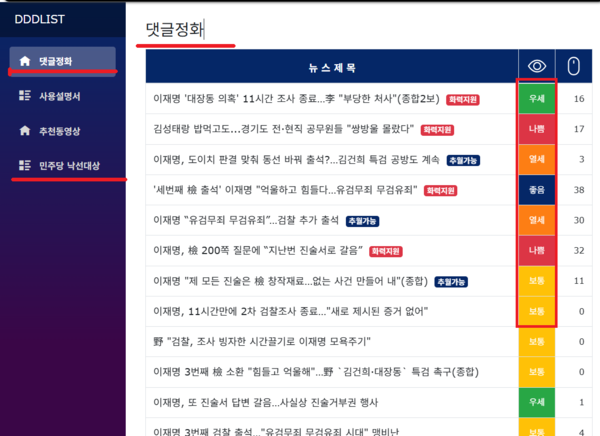Open article 이재명, 도이치 판결 맞춰 동선 바꿔 출석
This screenshot has width=600, height=436.
pyautogui.click(x=296, y=160)
